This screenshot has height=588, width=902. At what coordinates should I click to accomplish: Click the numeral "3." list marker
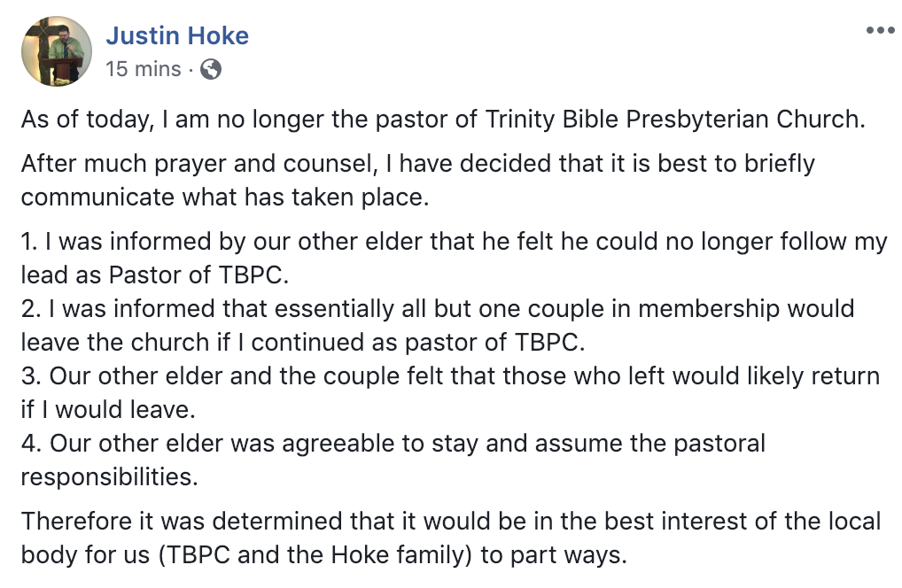click(31, 375)
